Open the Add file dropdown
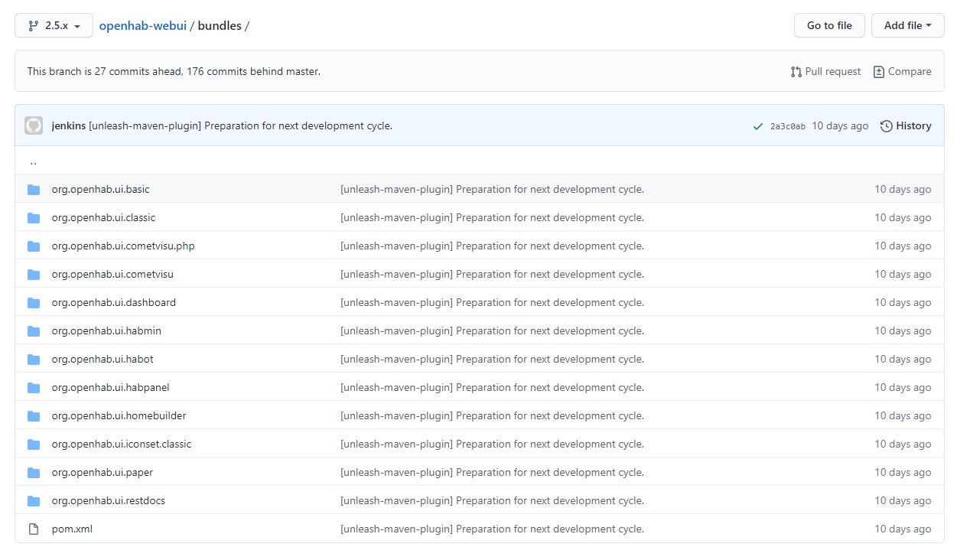Viewport: 970px width, 560px height. coord(907,25)
